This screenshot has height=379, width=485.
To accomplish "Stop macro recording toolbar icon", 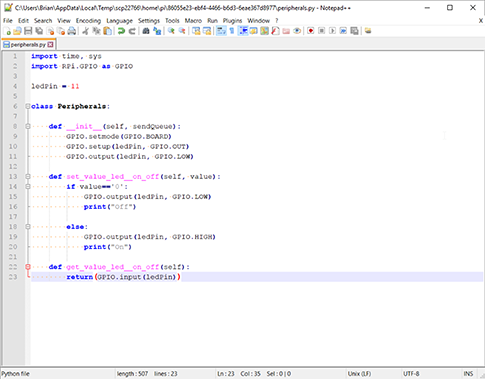I will tap(321, 31).
